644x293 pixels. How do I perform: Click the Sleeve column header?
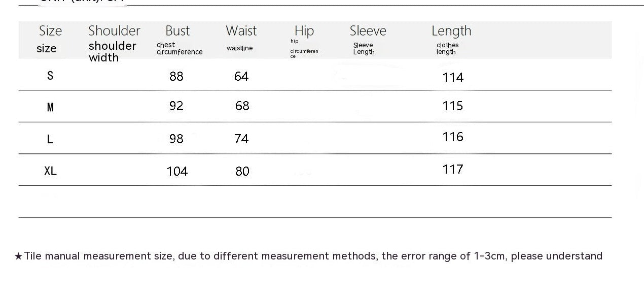coord(368,31)
